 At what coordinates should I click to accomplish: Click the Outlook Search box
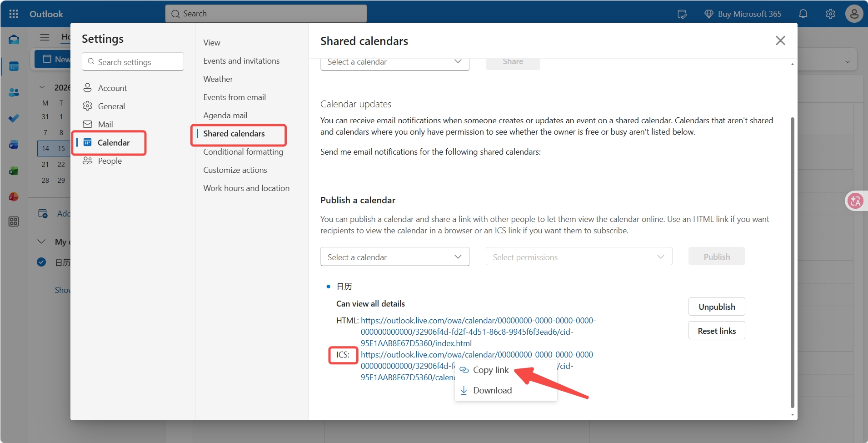[x=266, y=14]
